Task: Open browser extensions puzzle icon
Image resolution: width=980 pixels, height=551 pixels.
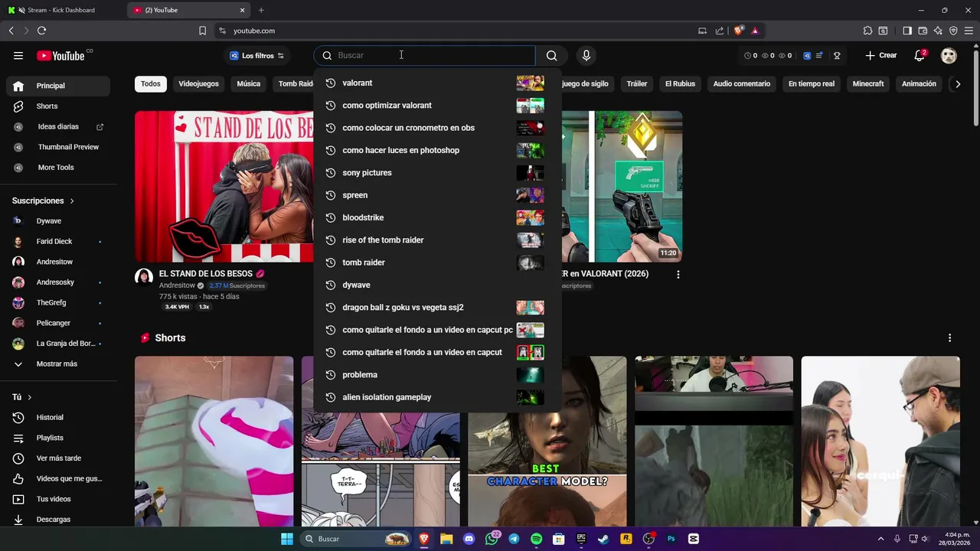Action: coord(867,31)
